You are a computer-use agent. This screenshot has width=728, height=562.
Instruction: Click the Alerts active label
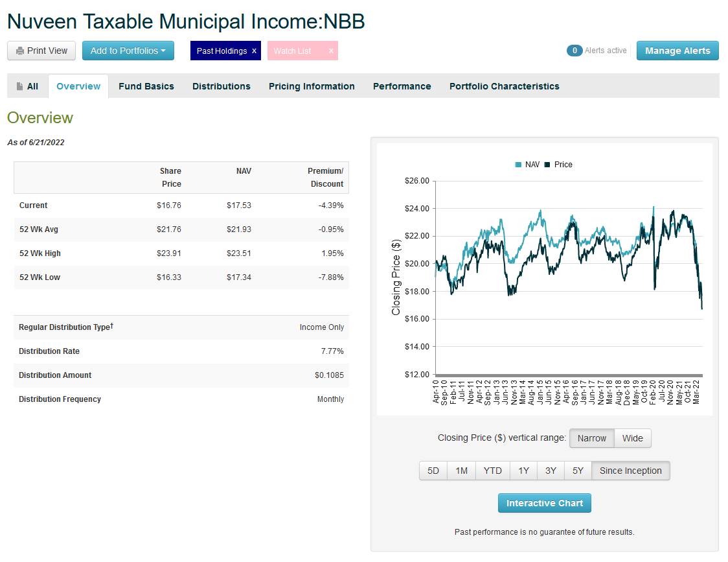point(606,50)
